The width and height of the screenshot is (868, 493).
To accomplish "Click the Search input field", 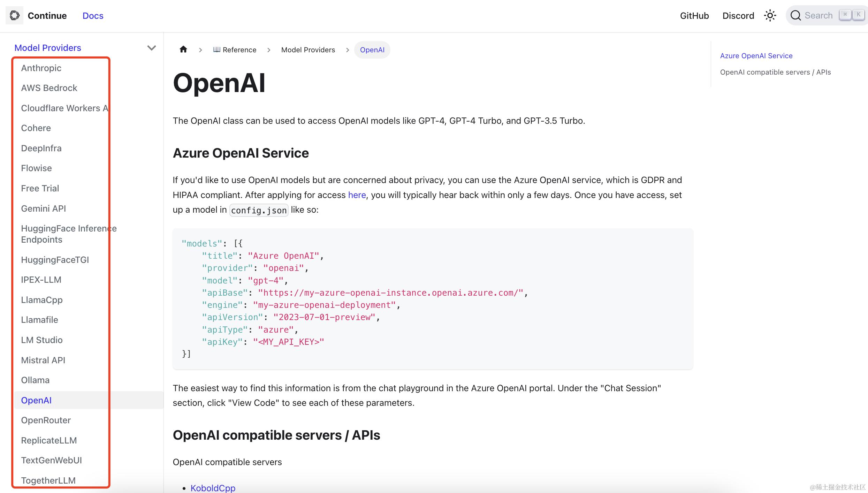I will (x=818, y=16).
